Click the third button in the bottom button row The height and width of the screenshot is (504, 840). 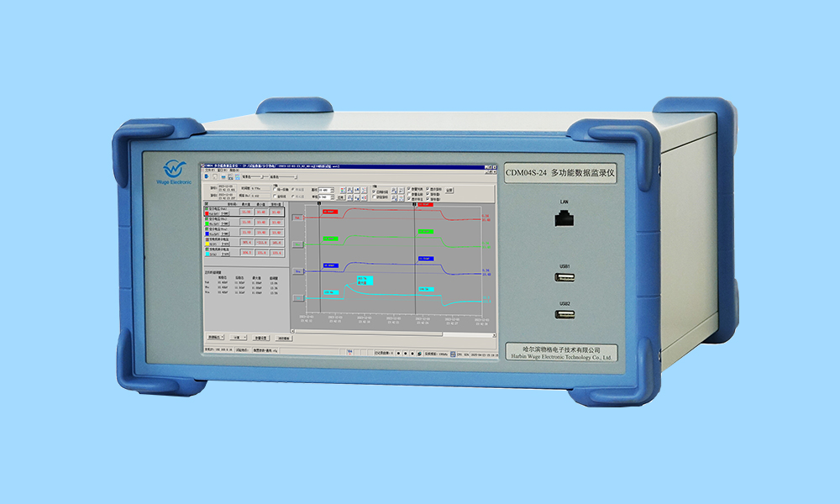pos(260,337)
